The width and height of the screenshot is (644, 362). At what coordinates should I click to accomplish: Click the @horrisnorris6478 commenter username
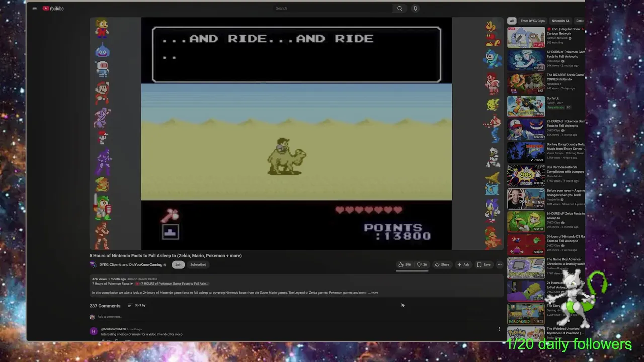[113, 329]
